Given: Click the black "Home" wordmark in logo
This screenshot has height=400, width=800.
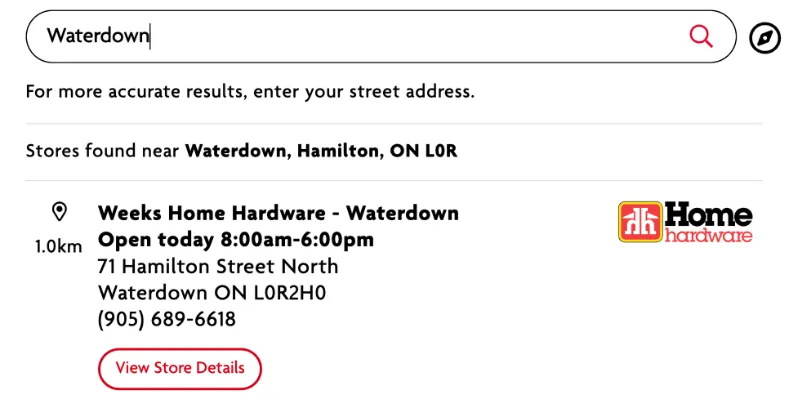Looking at the screenshot, I should pos(708,214).
